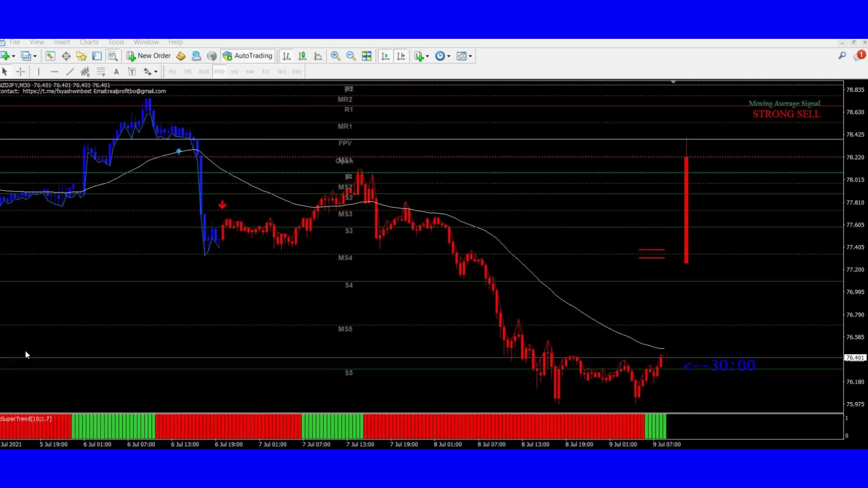Open the Indicators list icon

click(x=419, y=56)
